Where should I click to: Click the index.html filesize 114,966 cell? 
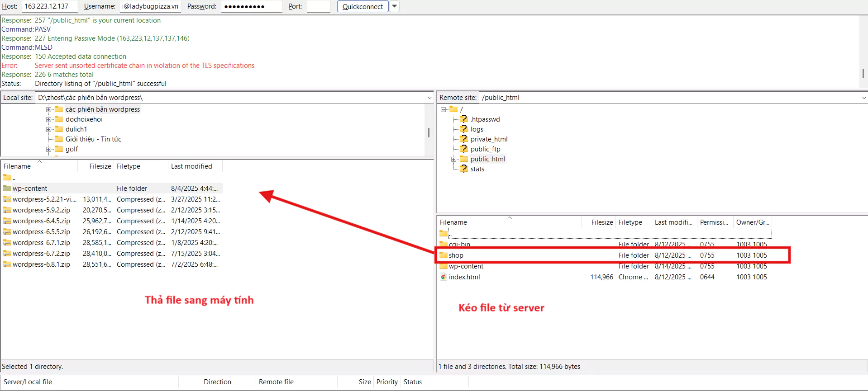[601, 277]
